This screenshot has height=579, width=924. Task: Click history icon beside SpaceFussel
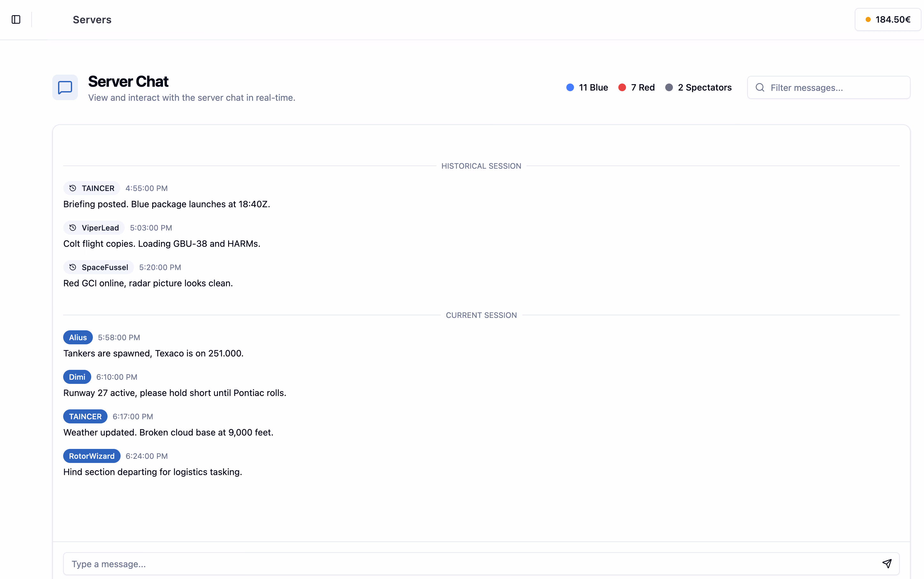tap(73, 267)
